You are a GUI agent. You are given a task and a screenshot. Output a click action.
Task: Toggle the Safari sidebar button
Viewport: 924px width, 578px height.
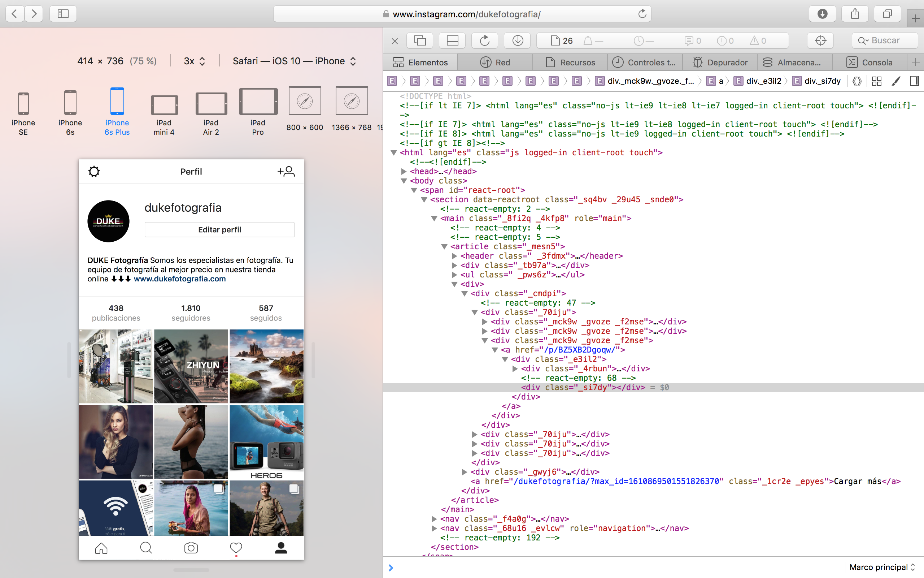pyautogui.click(x=63, y=14)
